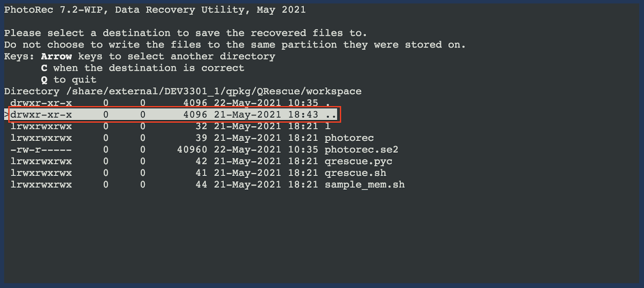
Task: Click the PhotoRec 7.2-WIP title line
Action: [155, 10]
